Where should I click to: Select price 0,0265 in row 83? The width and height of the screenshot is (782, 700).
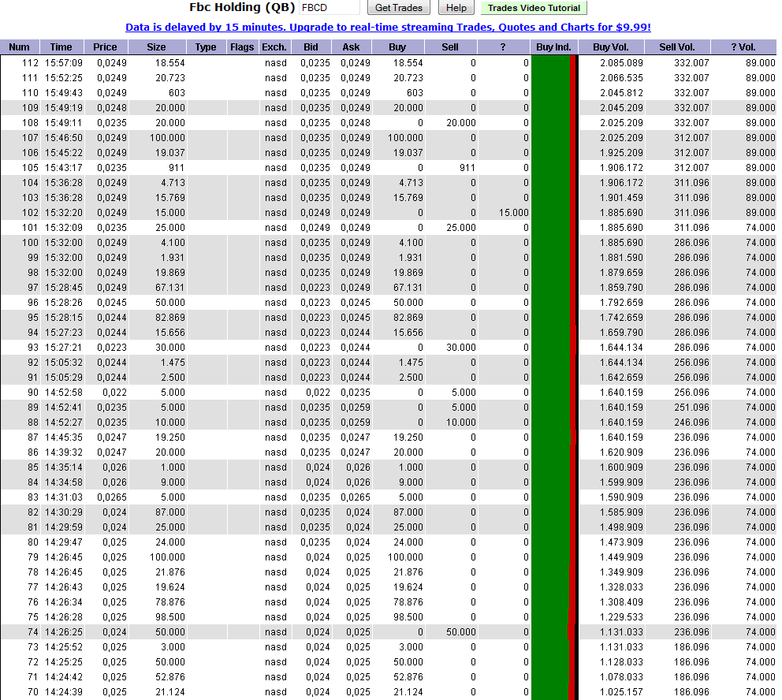tap(112, 497)
